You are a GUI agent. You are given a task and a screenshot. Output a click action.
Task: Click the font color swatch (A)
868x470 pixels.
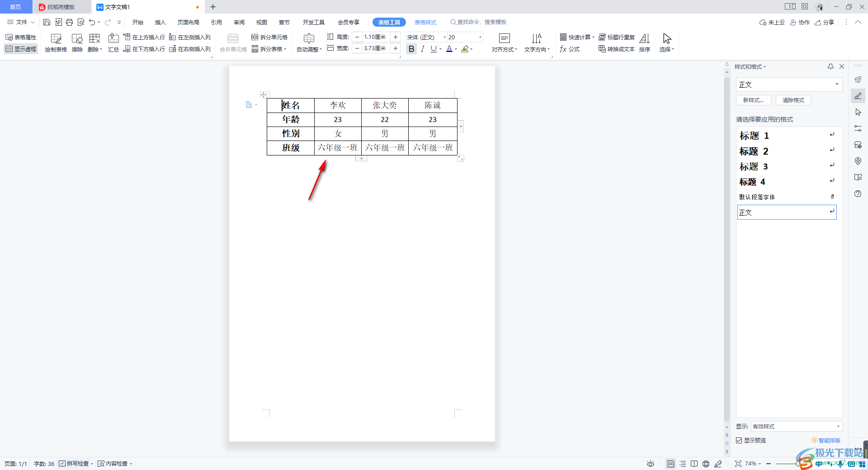[449, 49]
